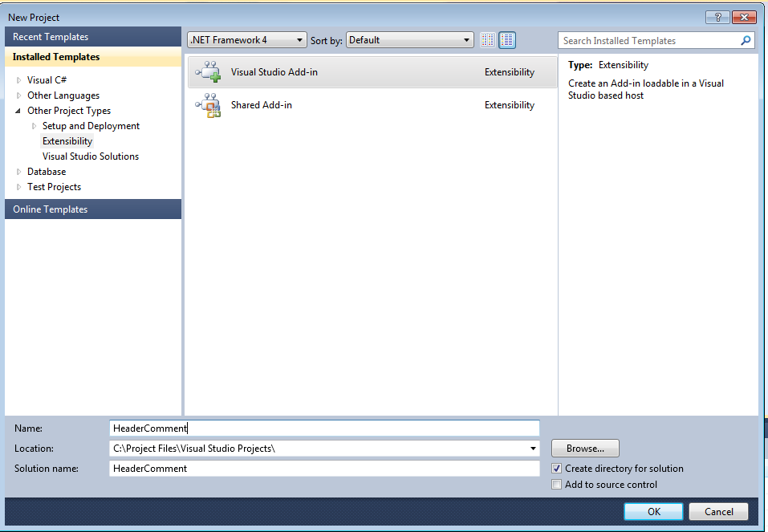Open the Recent Templates section

click(x=93, y=37)
